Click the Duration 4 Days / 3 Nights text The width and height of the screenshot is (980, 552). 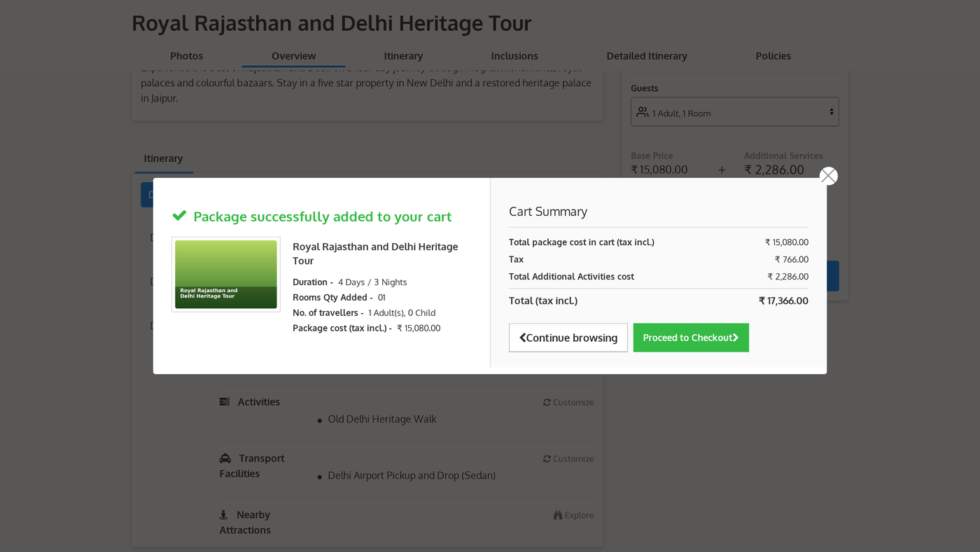[349, 282]
